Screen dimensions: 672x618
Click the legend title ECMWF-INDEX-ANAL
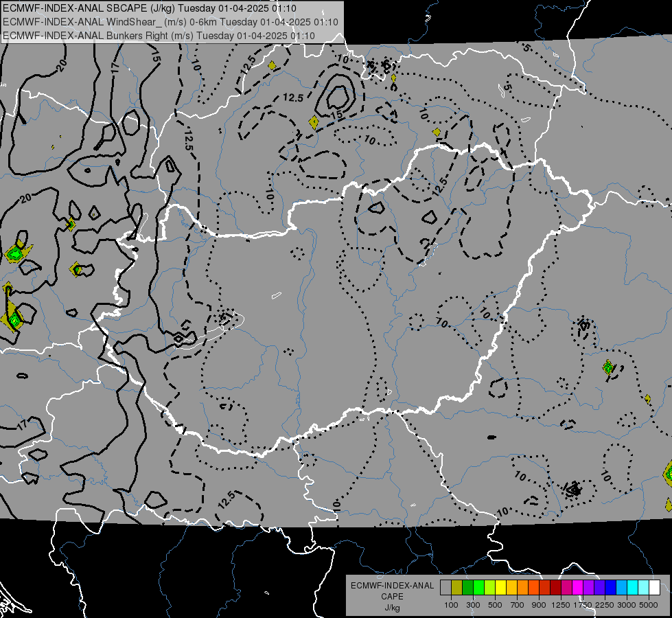[392, 586]
